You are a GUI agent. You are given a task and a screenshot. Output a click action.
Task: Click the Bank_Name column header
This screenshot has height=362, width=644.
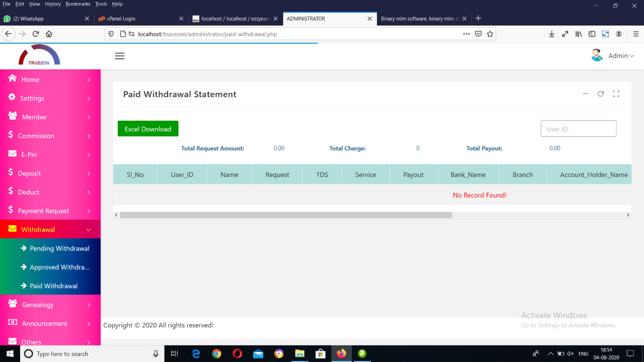click(x=468, y=174)
